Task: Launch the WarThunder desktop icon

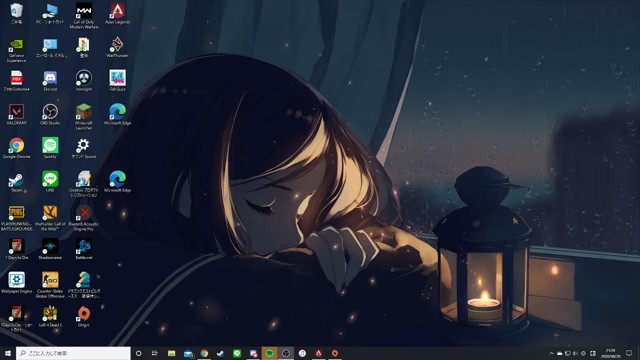Action: point(118,47)
